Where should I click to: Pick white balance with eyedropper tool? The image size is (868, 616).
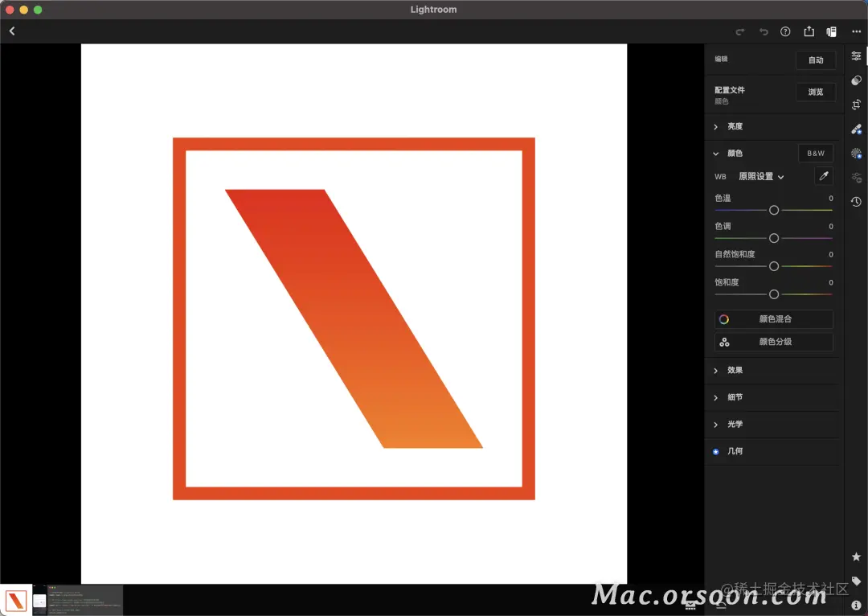tap(824, 176)
